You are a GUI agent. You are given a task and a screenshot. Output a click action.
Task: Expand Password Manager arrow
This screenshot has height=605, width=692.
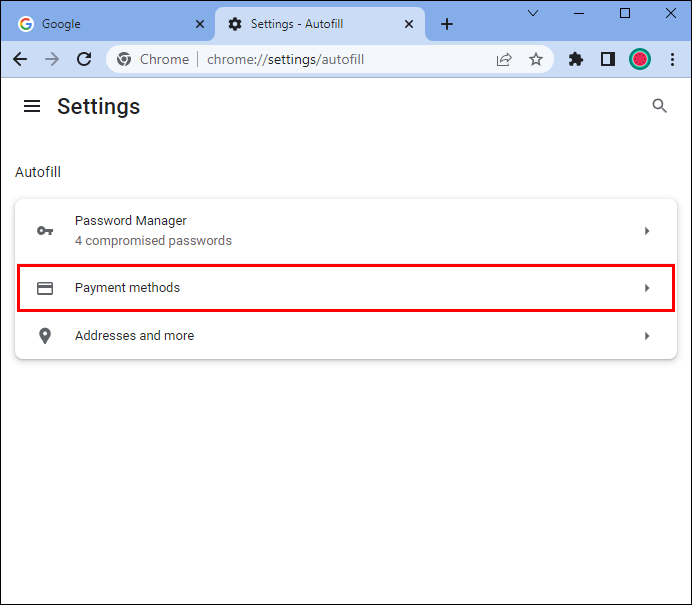click(647, 231)
